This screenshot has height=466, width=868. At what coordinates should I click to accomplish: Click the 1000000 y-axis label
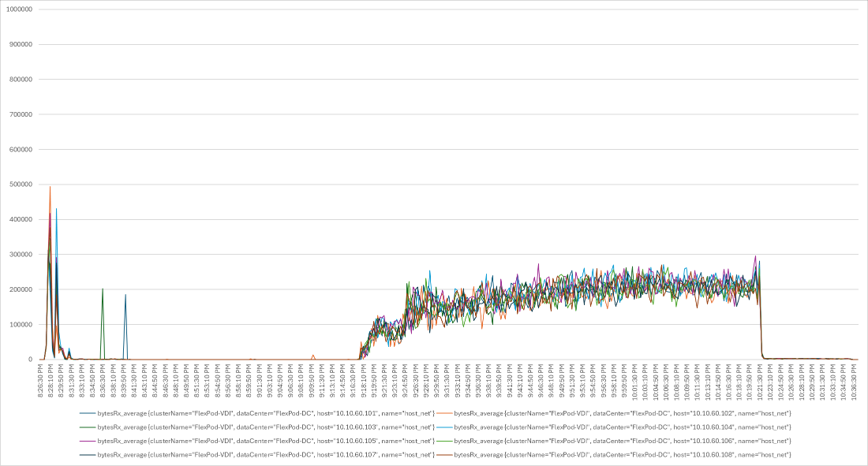(18, 9)
